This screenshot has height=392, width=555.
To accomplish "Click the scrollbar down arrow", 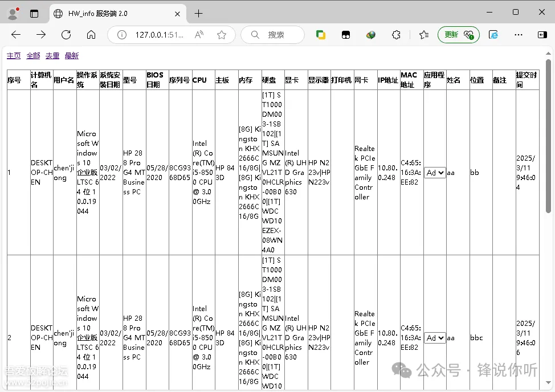I will click(548, 382).
